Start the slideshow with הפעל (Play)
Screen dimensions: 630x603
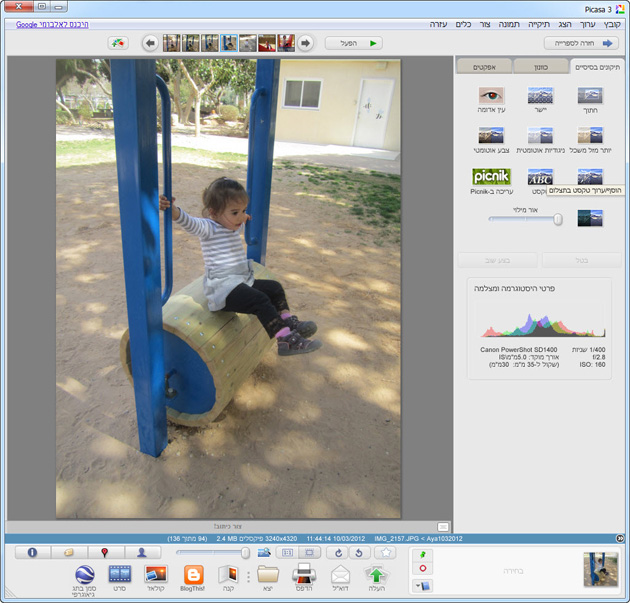354,43
